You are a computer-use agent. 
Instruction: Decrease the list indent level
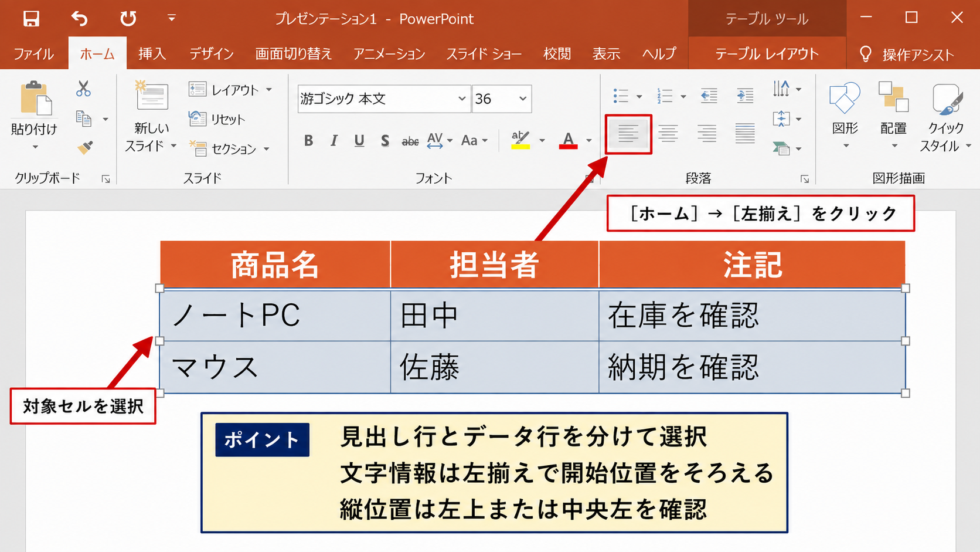(709, 96)
